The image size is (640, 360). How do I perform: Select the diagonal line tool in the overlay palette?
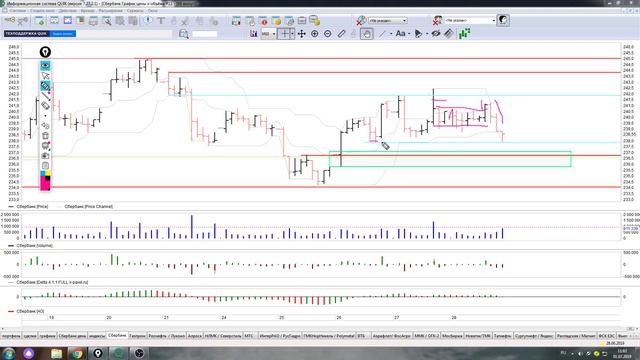click(x=45, y=96)
